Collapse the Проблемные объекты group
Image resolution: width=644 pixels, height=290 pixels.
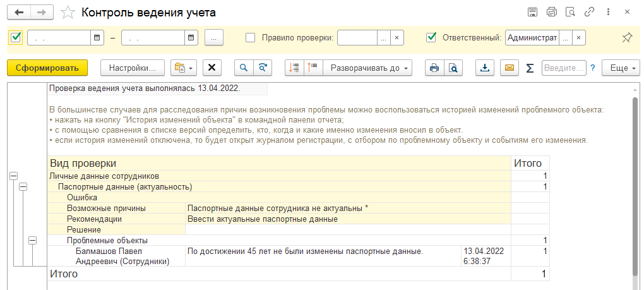click(x=33, y=240)
